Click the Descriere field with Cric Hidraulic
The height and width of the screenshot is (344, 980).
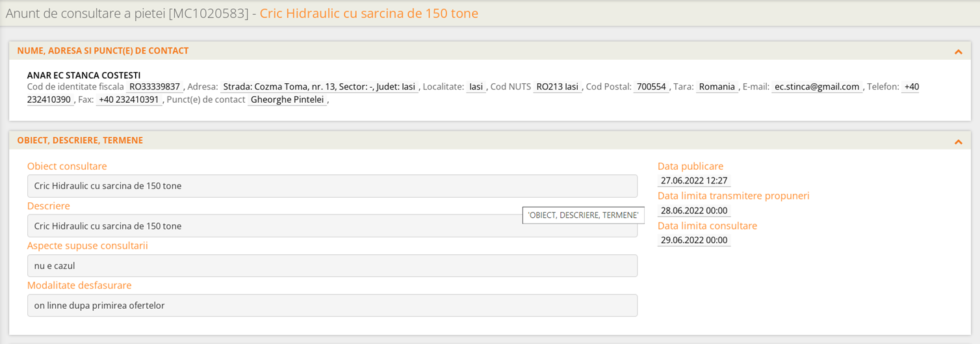[332, 226]
